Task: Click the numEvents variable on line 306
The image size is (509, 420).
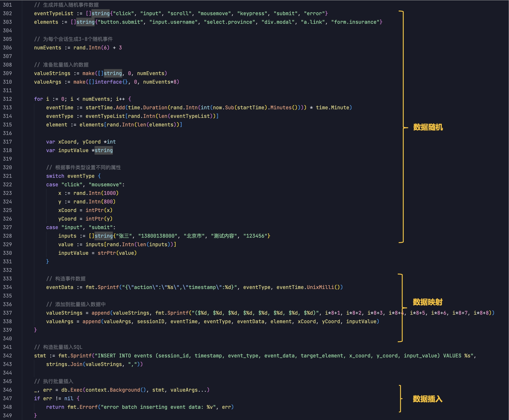Action: (x=48, y=48)
